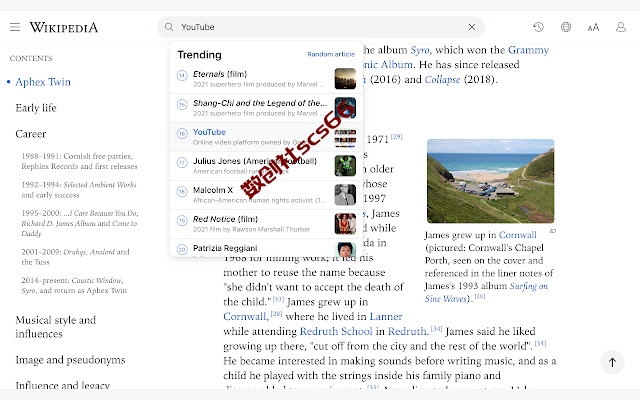Open the Cornwall Chapel Porth beach image
Screen dimensions: 640x400
(x=491, y=181)
